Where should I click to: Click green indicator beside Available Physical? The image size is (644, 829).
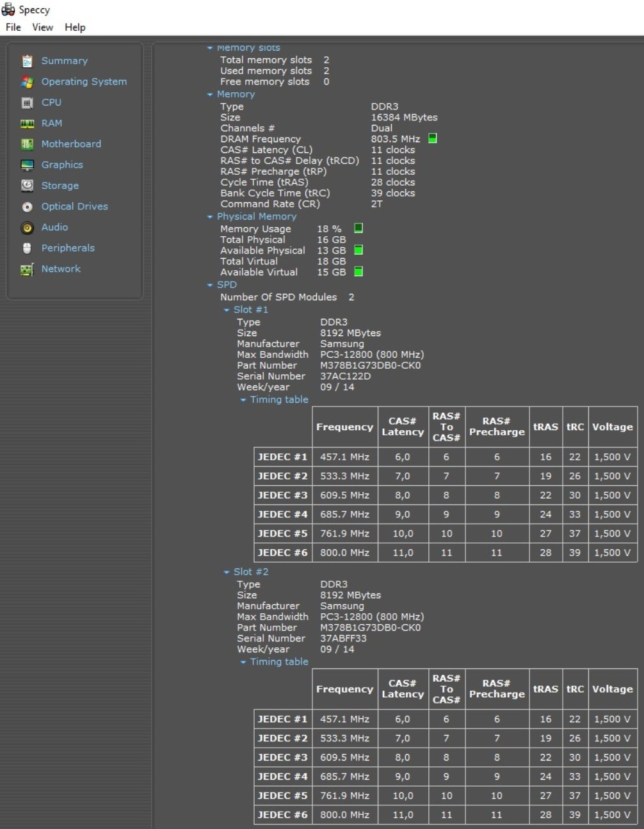tap(358, 250)
